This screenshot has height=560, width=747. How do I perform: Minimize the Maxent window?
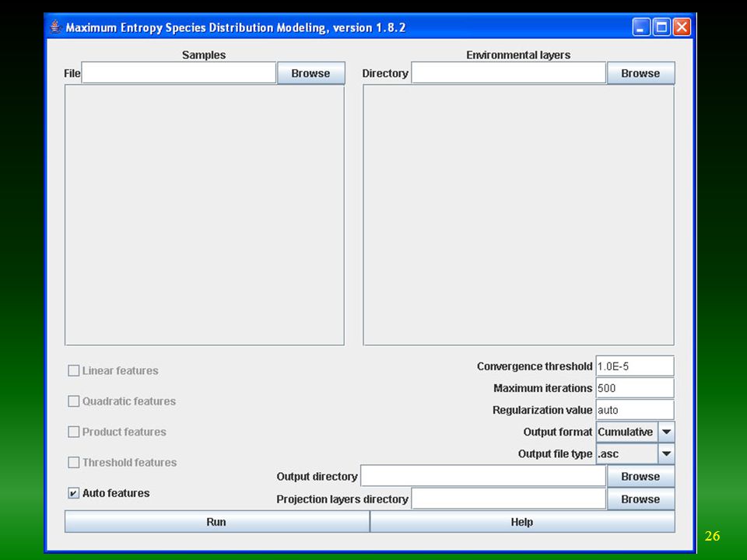pos(641,27)
